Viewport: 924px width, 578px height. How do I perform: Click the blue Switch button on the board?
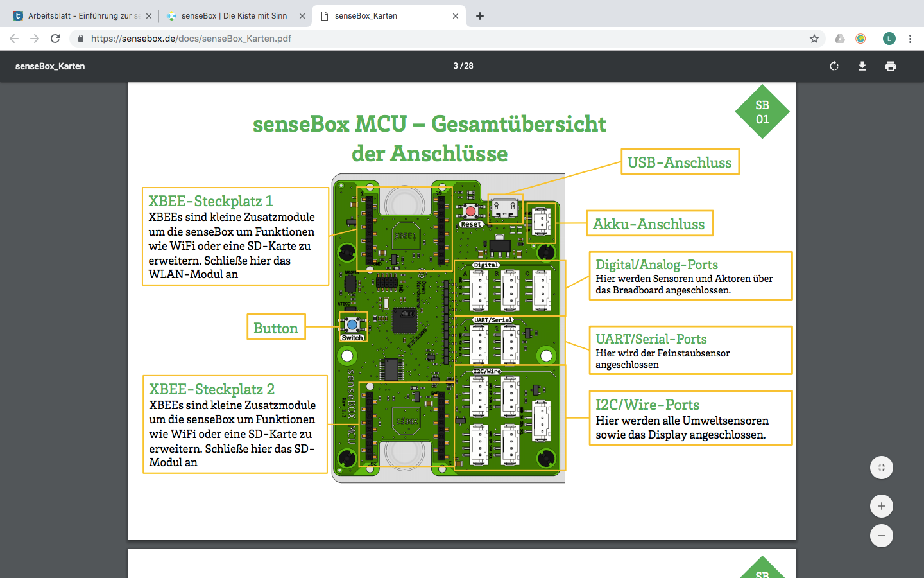click(x=352, y=325)
